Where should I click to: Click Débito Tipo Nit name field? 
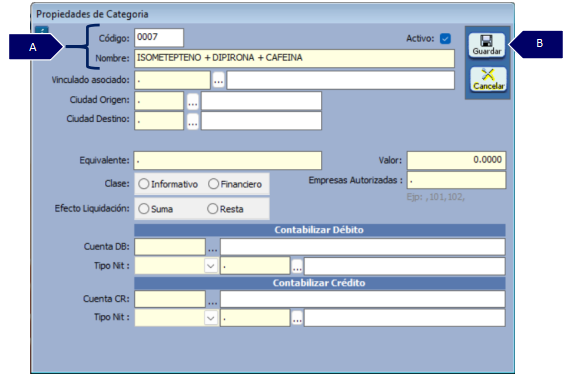[x=405, y=266]
